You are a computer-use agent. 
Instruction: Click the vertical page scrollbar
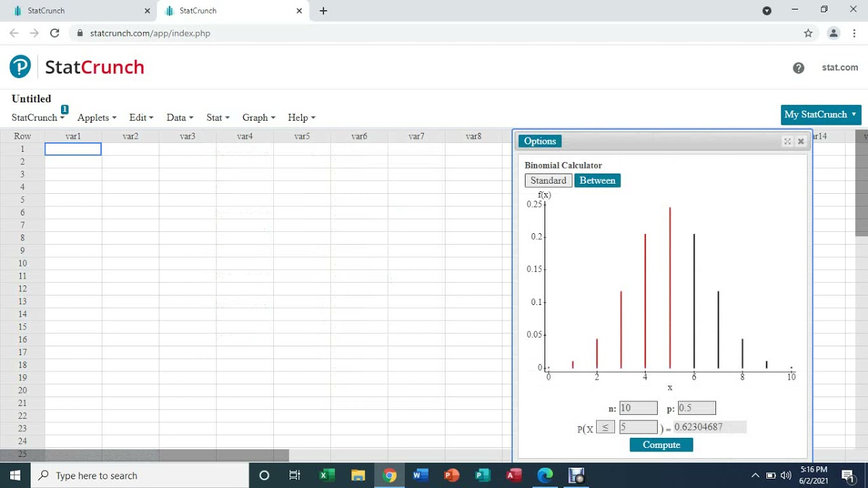[862, 183]
